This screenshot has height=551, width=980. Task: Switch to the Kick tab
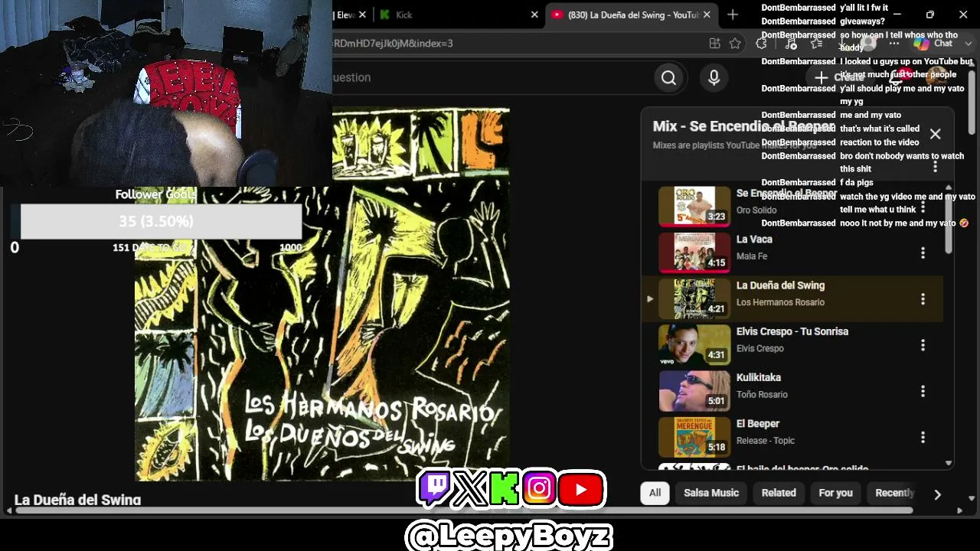[x=456, y=15]
